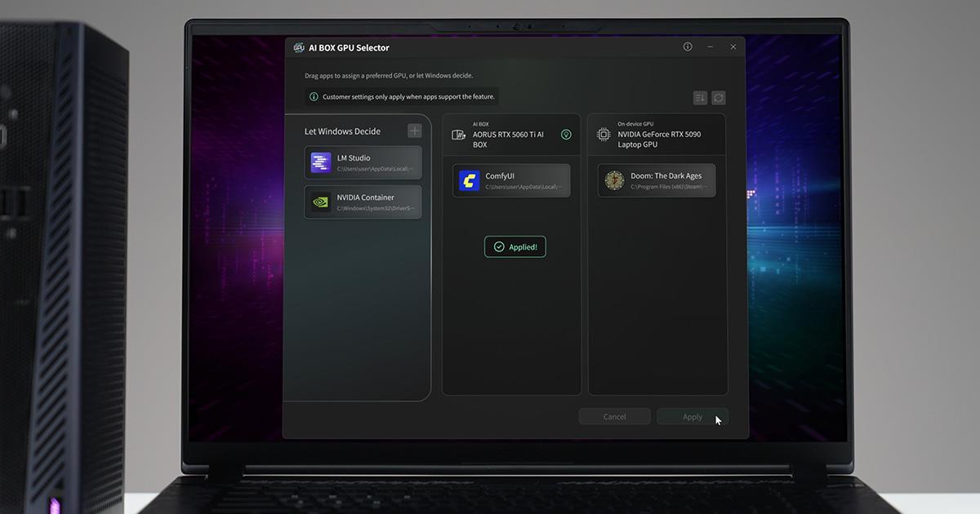Select the NVIDIA Container app card
The width and height of the screenshot is (980, 514).
pyautogui.click(x=363, y=202)
